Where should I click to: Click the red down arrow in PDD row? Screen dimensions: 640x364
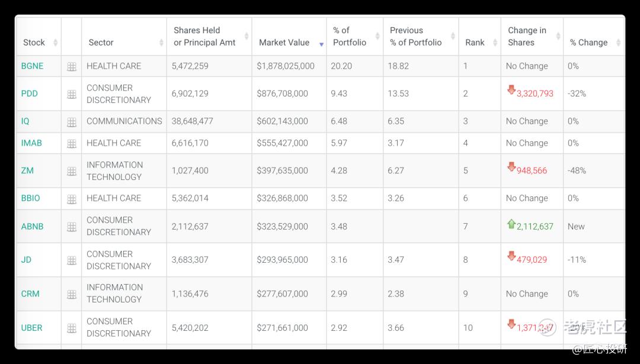click(511, 90)
